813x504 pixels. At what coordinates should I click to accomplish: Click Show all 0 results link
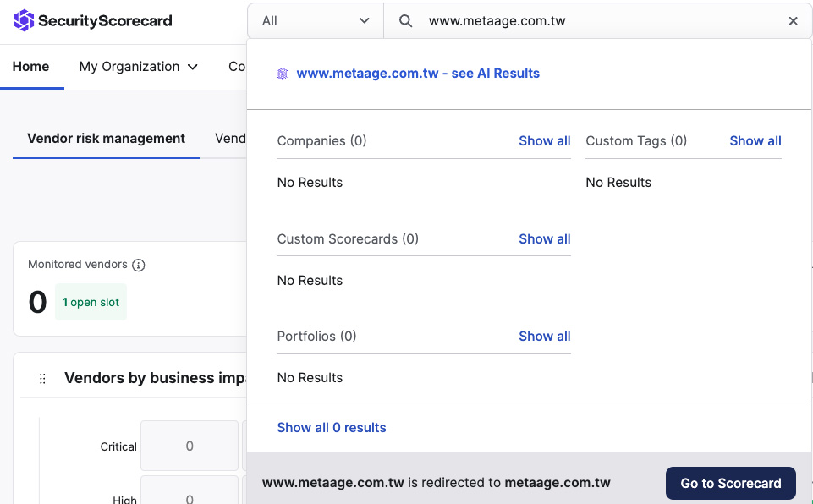click(332, 427)
